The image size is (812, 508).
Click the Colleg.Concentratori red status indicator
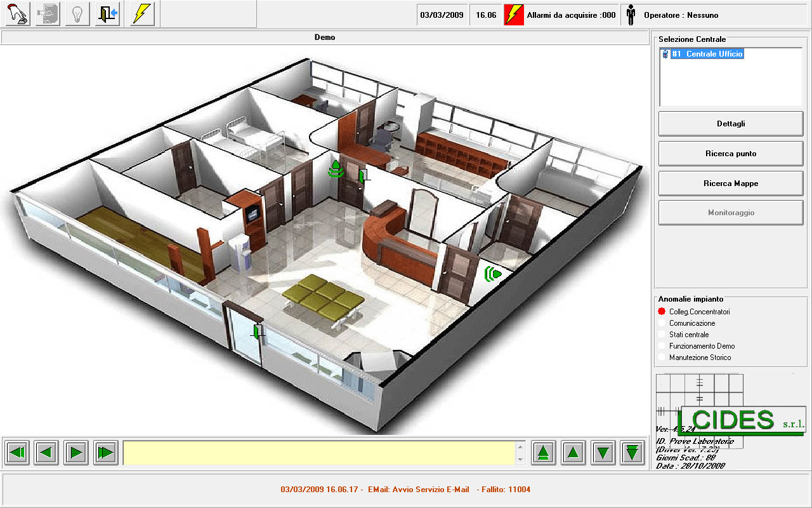(x=662, y=312)
